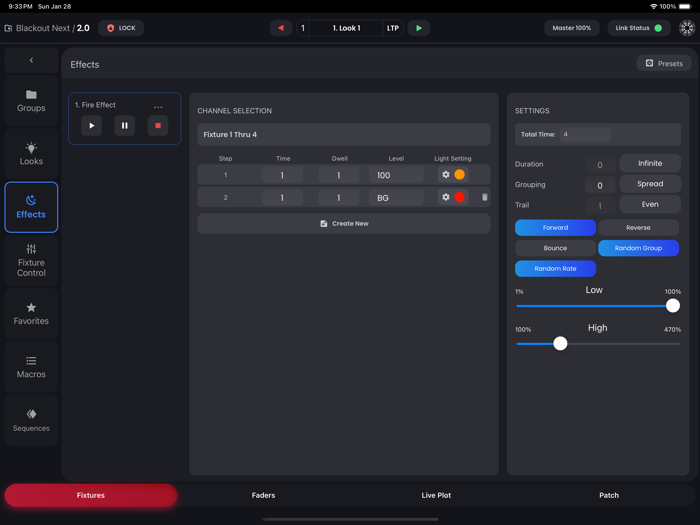Open Fixture Control panel
This screenshot has height=525, width=700.
[31, 261]
